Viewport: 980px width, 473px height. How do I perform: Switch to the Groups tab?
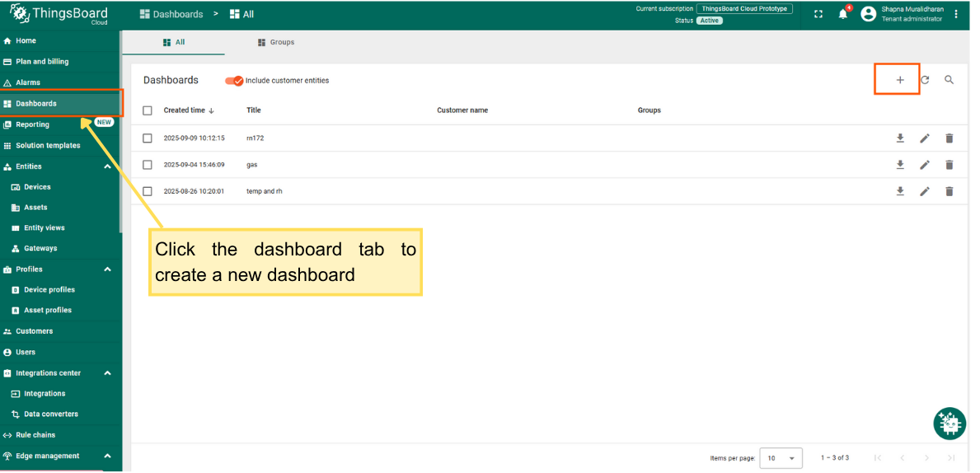click(276, 42)
